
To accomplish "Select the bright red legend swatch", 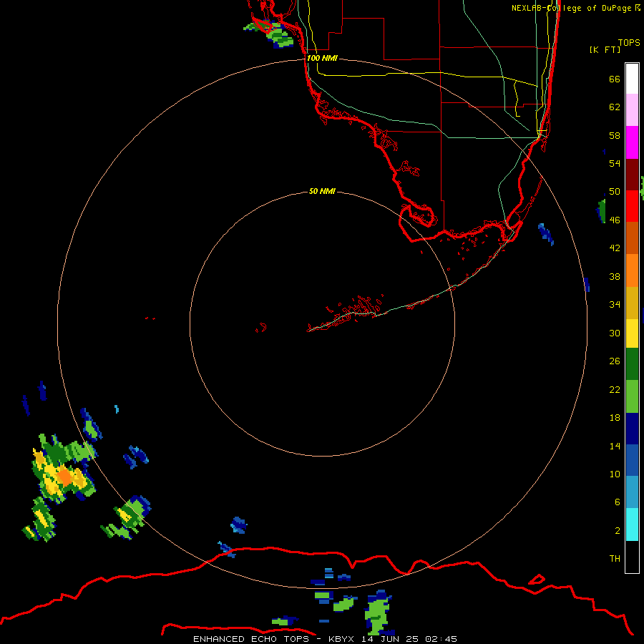I will [x=632, y=206].
